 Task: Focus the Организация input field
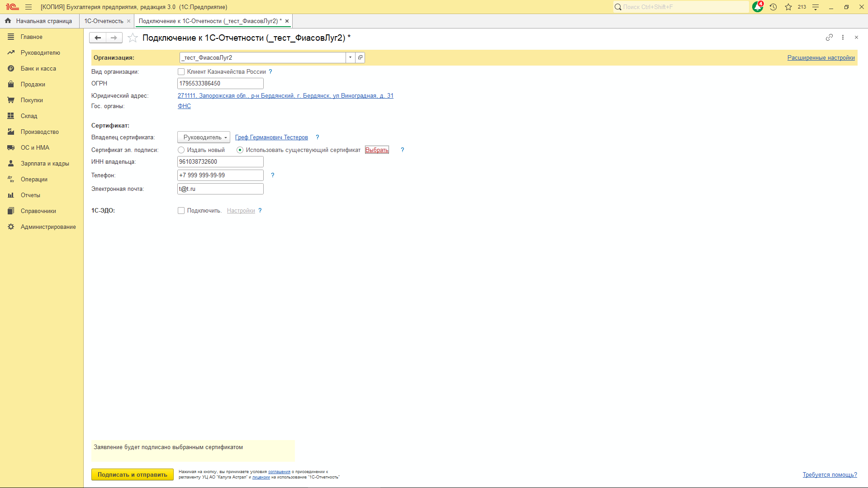(x=263, y=57)
